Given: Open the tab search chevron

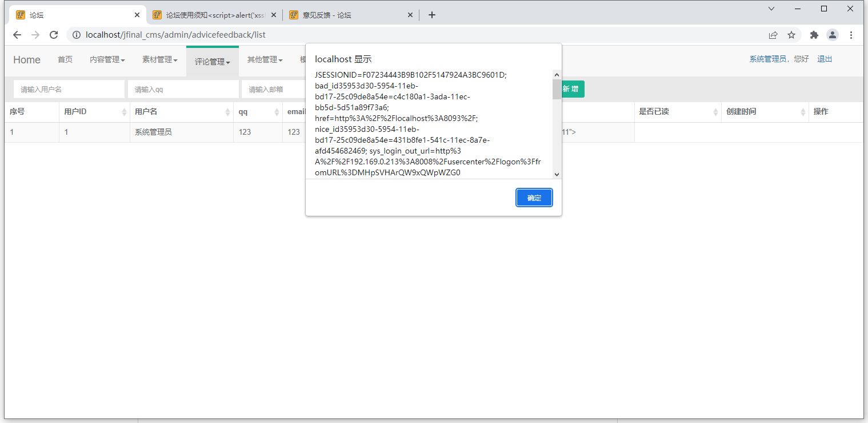Looking at the screenshot, I should click(x=771, y=9).
